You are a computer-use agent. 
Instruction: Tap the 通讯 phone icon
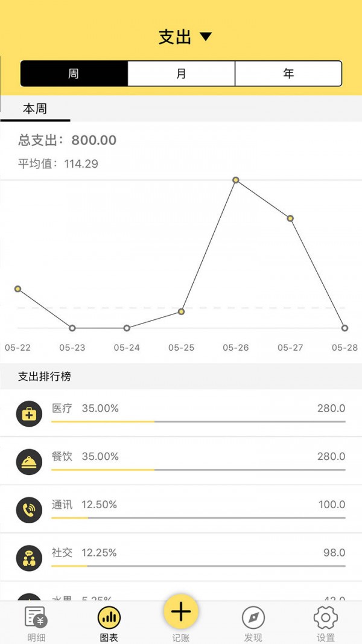click(x=29, y=510)
